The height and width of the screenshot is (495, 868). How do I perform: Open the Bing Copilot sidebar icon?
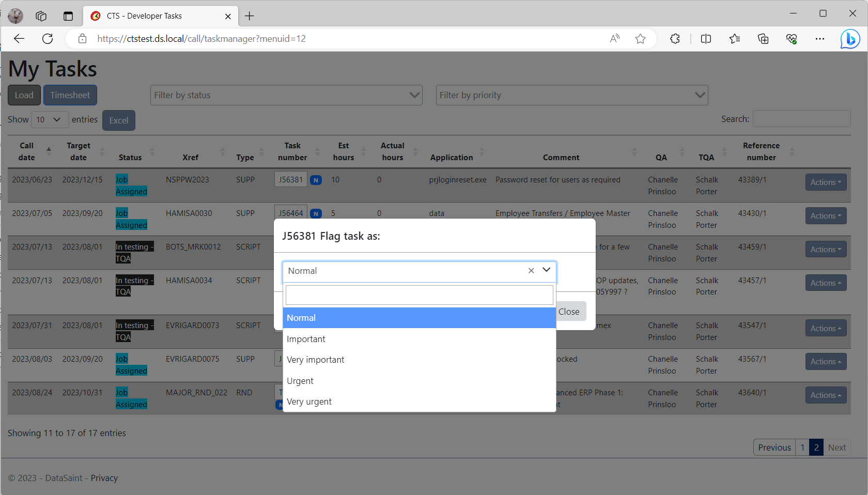tap(850, 39)
